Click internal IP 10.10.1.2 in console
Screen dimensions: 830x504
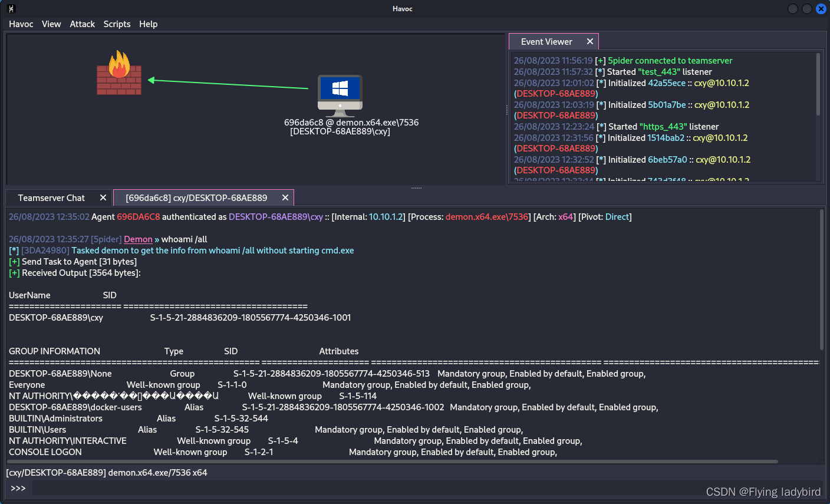[x=387, y=217]
